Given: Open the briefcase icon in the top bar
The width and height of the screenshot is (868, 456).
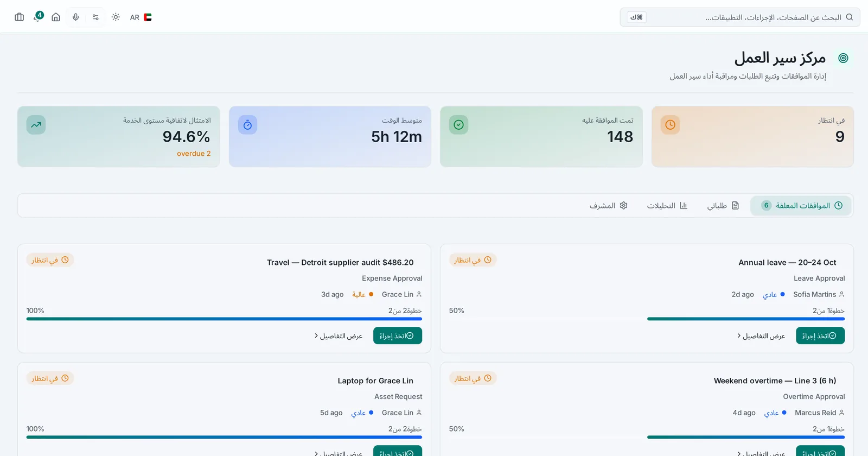Looking at the screenshot, I should click(20, 17).
